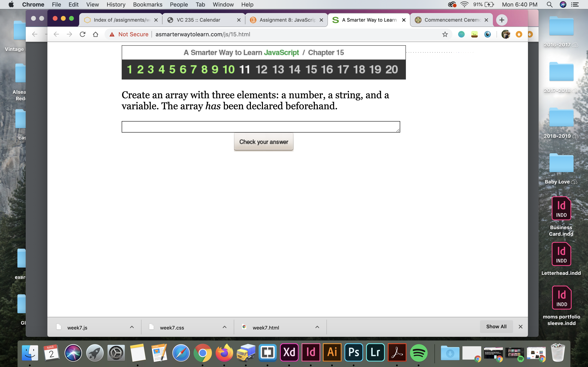
Task: Go to the home page icon
Action: (x=96, y=34)
